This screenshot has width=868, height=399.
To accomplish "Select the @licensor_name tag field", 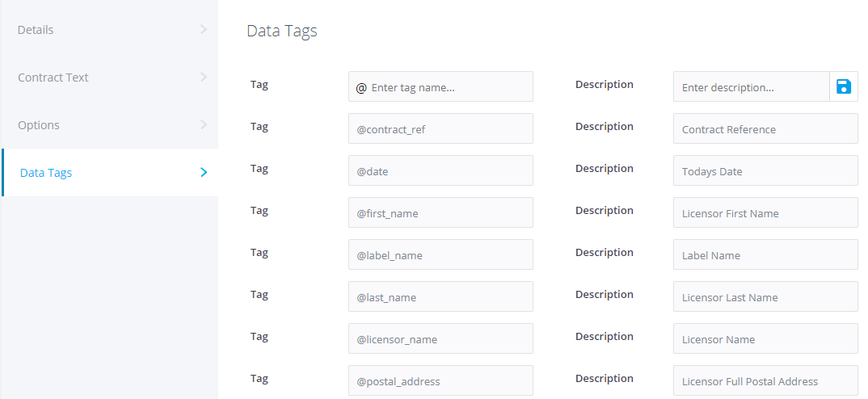I will pyautogui.click(x=440, y=339).
